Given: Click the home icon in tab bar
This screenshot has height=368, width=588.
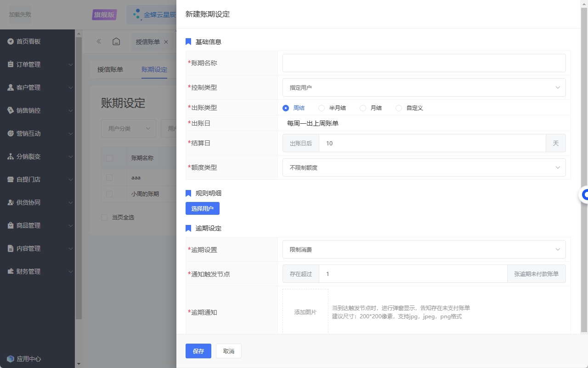Looking at the screenshot, I should pos(116,41).
